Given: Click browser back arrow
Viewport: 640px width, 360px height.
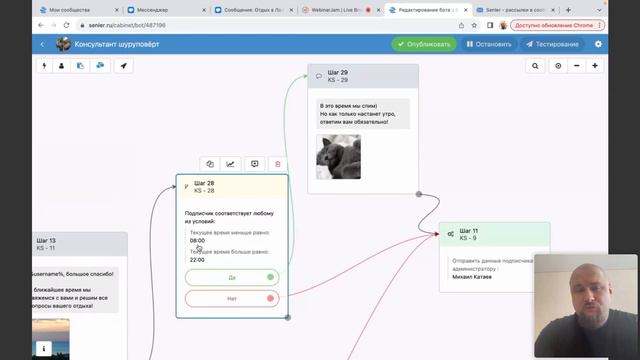Looking at the screenshot, I should [41, 25].
